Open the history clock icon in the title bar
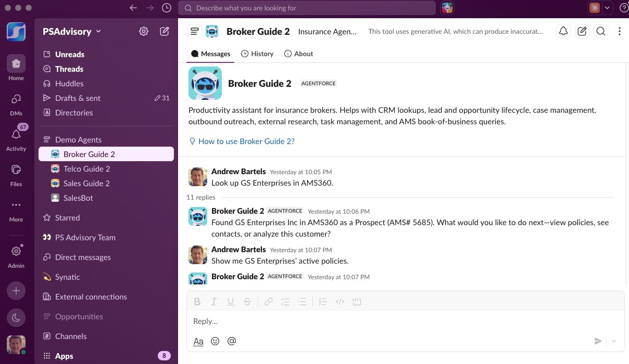 click(x=166, y=8)
